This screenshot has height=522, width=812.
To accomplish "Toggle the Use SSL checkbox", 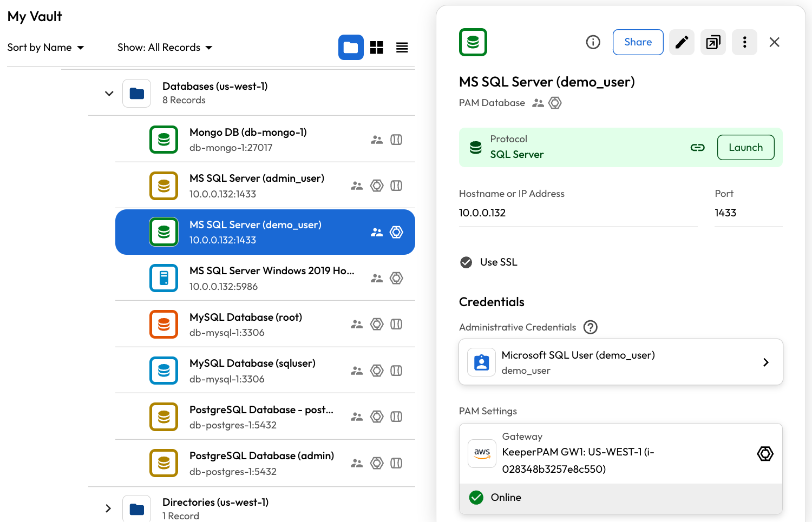I will click(466, 262).
